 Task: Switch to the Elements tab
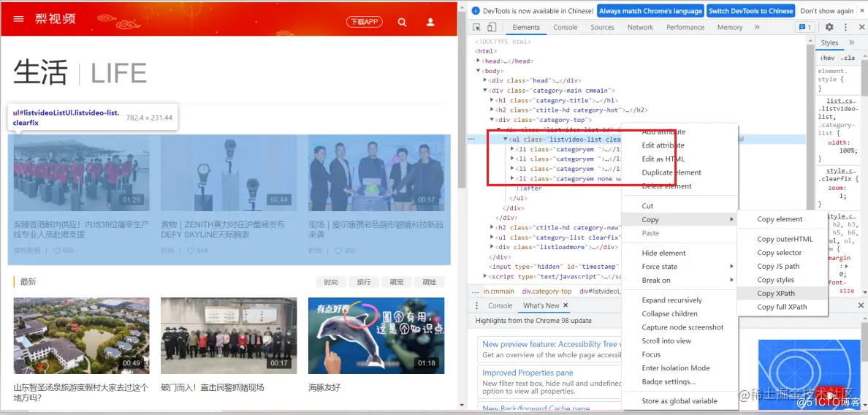[526, 27]
